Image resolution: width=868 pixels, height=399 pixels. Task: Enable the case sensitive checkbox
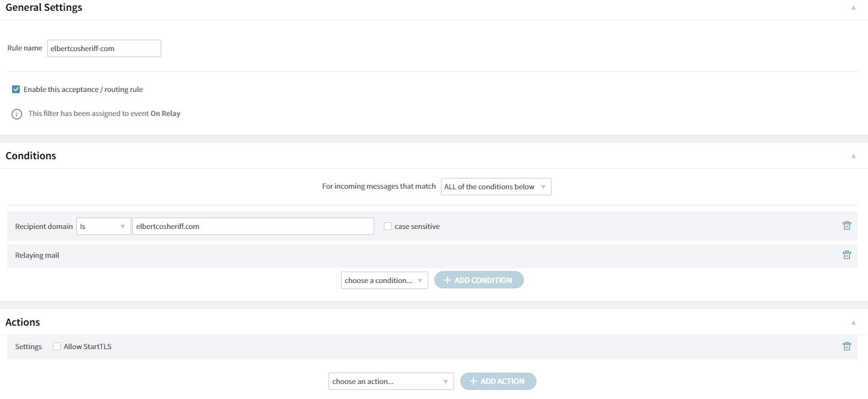[387, 227]
